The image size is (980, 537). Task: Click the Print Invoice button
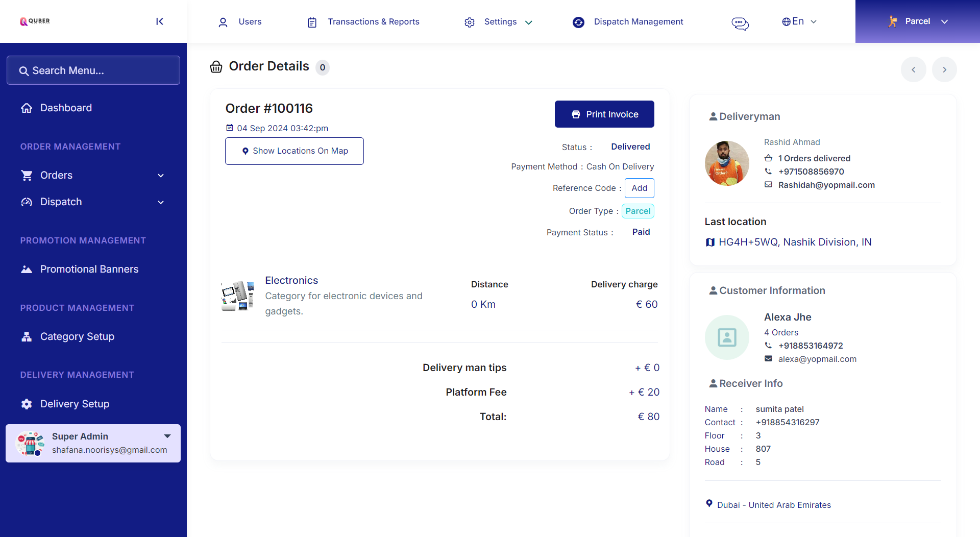tap(604, 114)
